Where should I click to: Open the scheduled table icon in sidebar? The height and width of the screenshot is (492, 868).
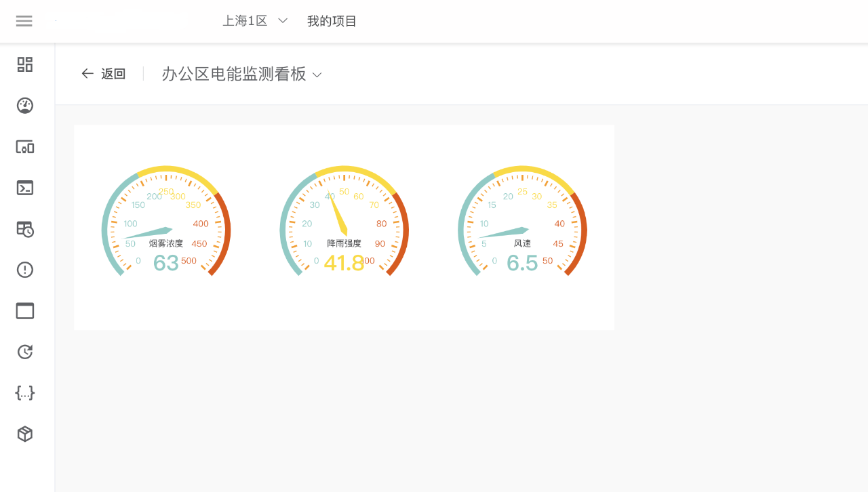(25, 229)
